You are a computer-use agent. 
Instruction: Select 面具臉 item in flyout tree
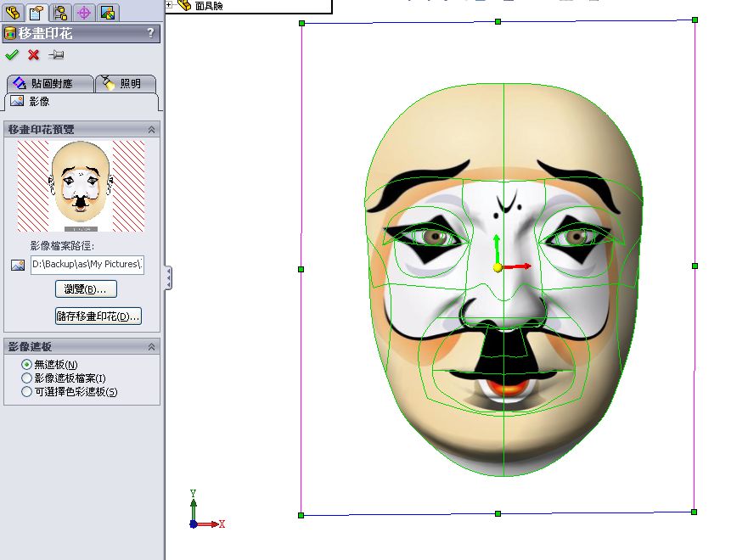pyautogui.click(x=209, y=6)
